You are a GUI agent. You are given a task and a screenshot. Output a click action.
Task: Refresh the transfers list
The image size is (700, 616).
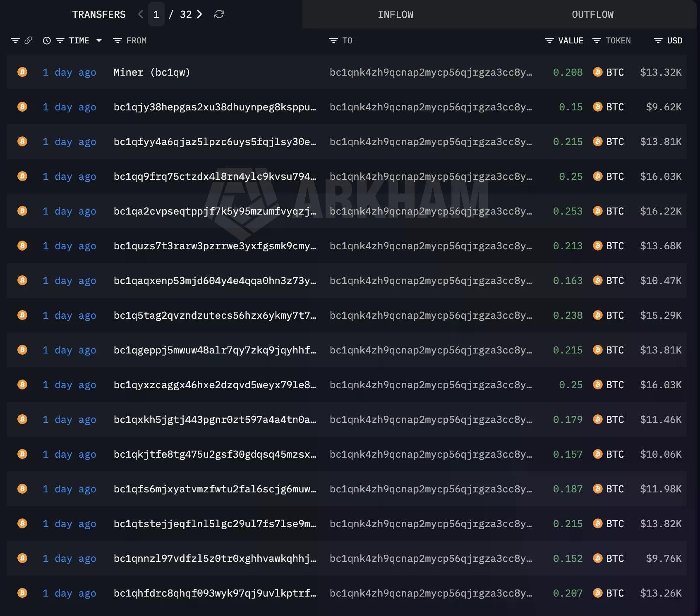tap(219, 14)
